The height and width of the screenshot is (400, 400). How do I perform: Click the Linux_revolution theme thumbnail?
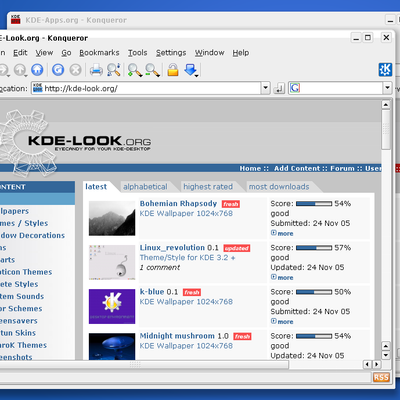point(112,262)
